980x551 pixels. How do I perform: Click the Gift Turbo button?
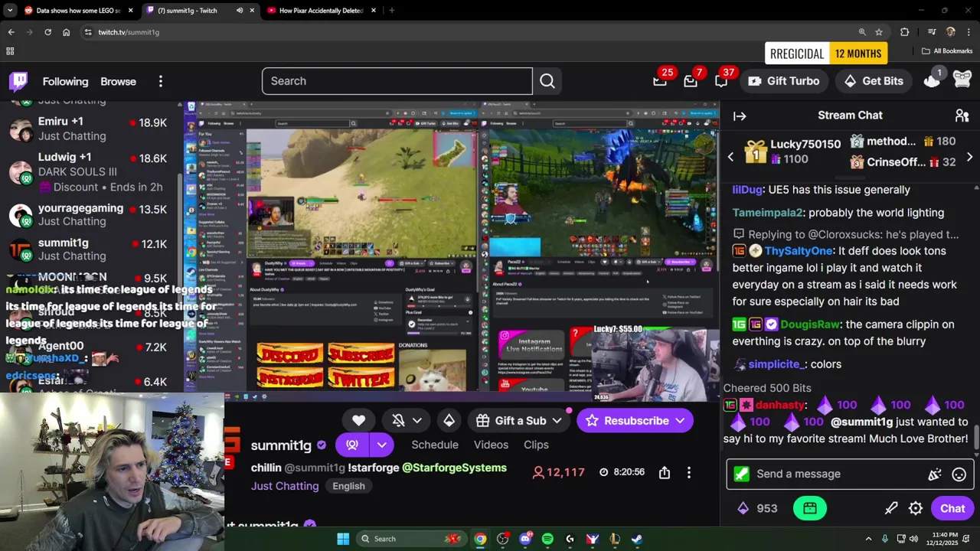[783, 81]
